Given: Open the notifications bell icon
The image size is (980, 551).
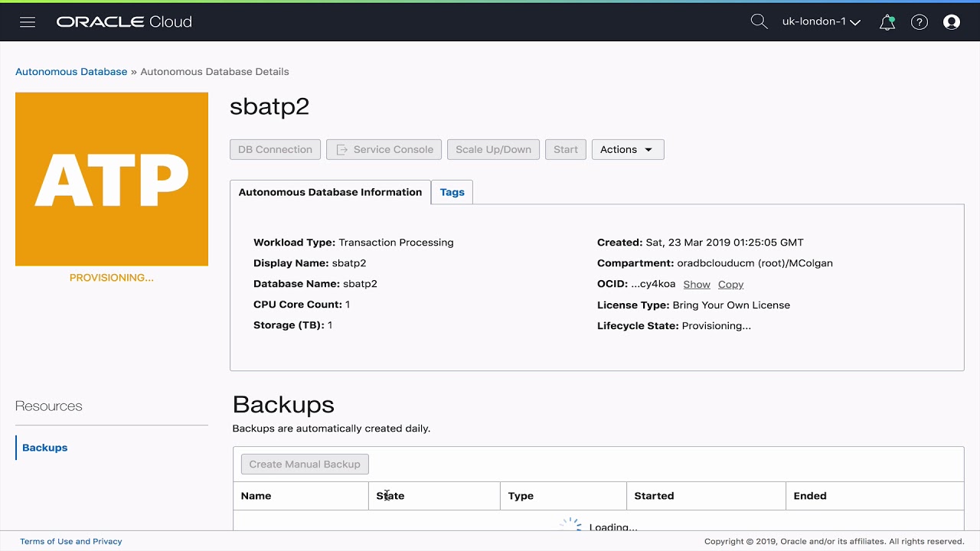Looking at the screenshot, I should click(x=887, y=22).
